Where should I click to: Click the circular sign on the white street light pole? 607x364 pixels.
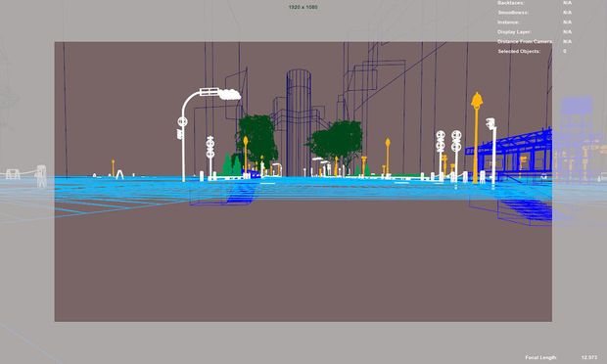coord(182,122)
